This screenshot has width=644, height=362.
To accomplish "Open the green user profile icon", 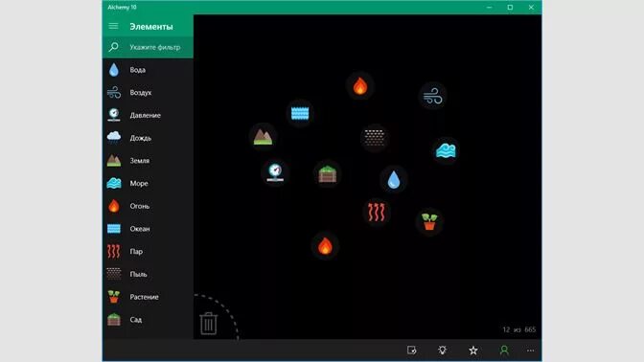I will (x=504, y=351).
